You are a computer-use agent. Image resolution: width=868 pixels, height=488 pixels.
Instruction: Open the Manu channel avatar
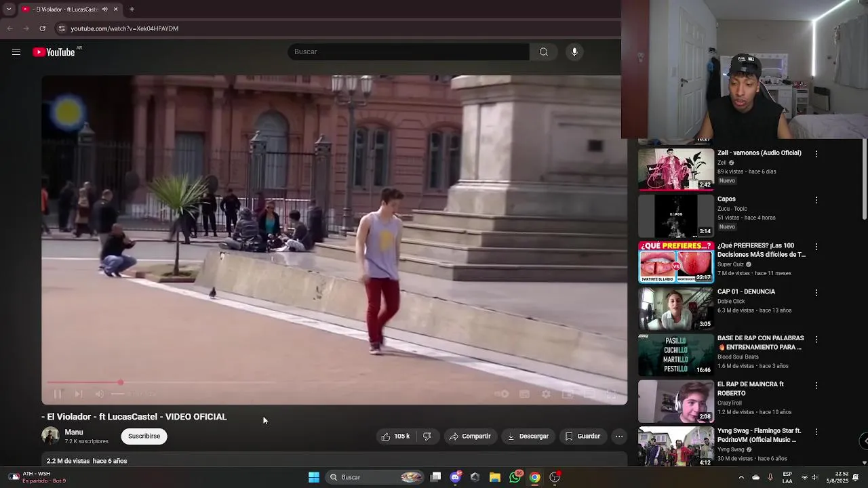tap(50, 436)
